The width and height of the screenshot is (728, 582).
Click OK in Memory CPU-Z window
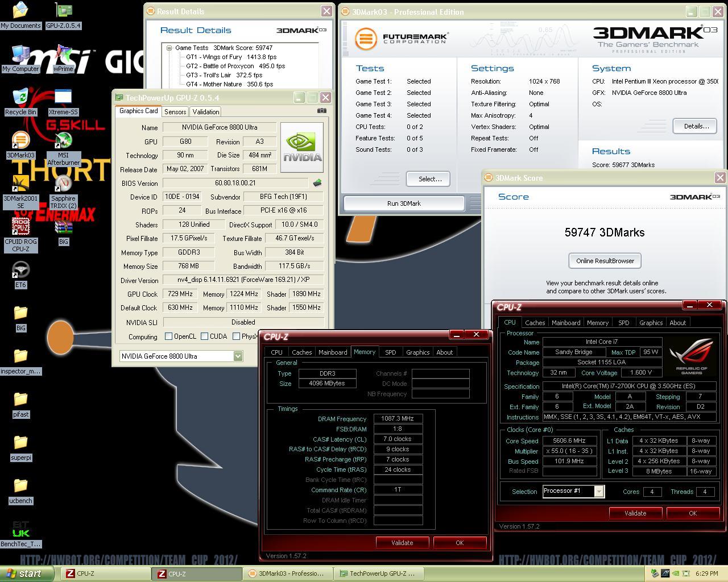point(460,543)
